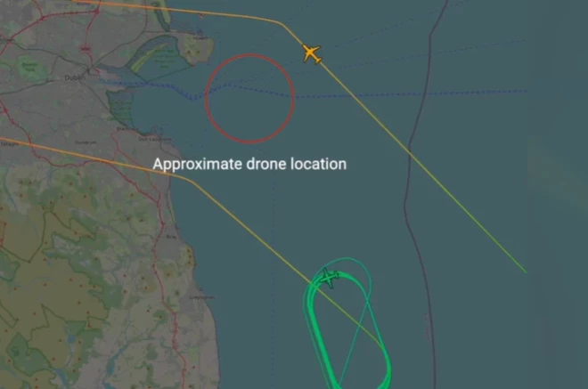This screenshot has width=588, height=389.
Task: Click the Approximate drone location caption
Action: [249, 164]
